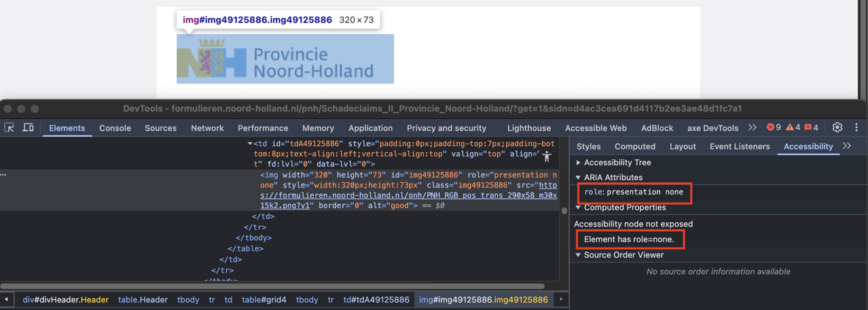Toggle the device toolbar icon
Image resolution: width=868 pixels, height=310 pixels.
tap(28, 128)
